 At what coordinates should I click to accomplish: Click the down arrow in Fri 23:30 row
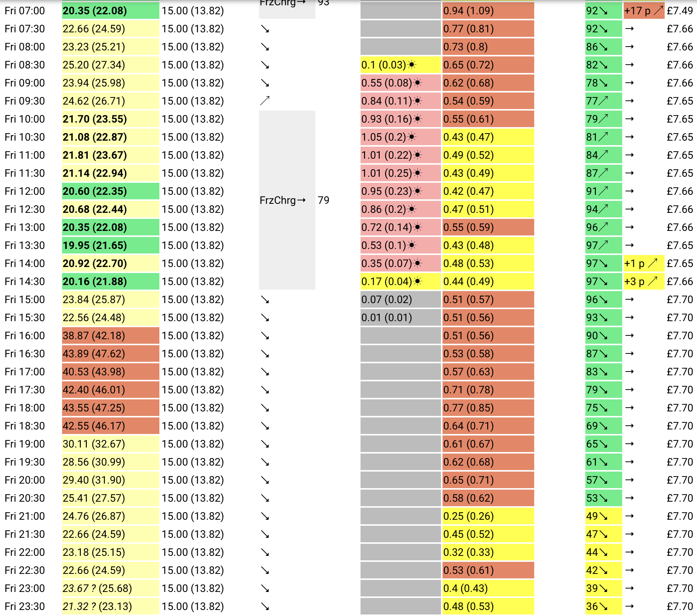(265, 607)
